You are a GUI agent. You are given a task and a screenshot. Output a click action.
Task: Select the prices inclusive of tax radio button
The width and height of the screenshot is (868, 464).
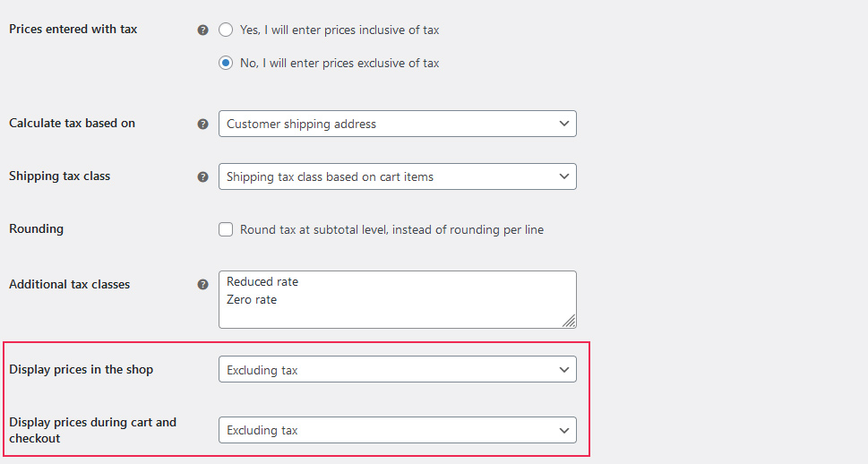[x=226, y=30]
